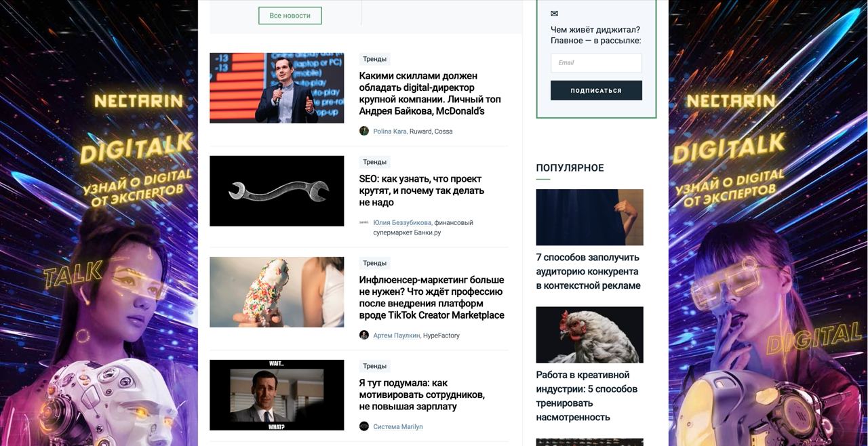Image resolution: width=868 pixels, height=446 pixels.
Task: Focus the Email input field
Action: tap(596, 63)
